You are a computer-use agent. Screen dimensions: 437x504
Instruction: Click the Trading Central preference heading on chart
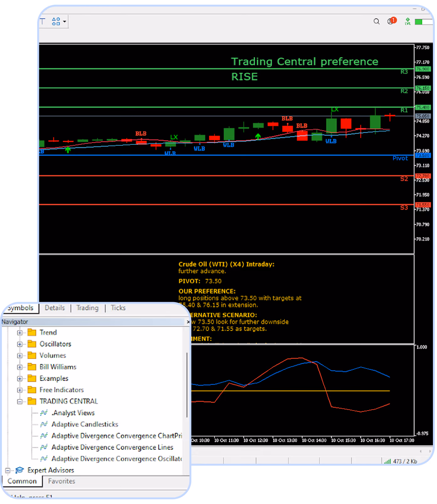tap(304, 61)
